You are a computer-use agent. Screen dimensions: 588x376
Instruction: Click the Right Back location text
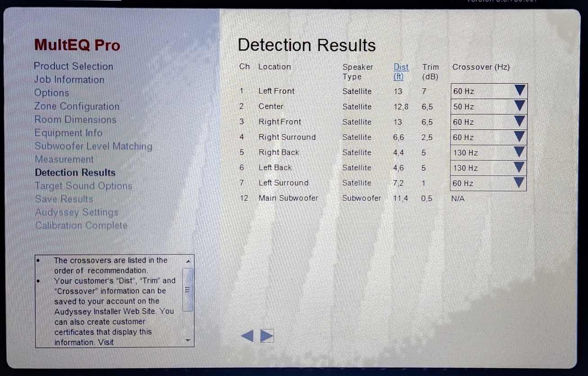[x=279, y=152]
